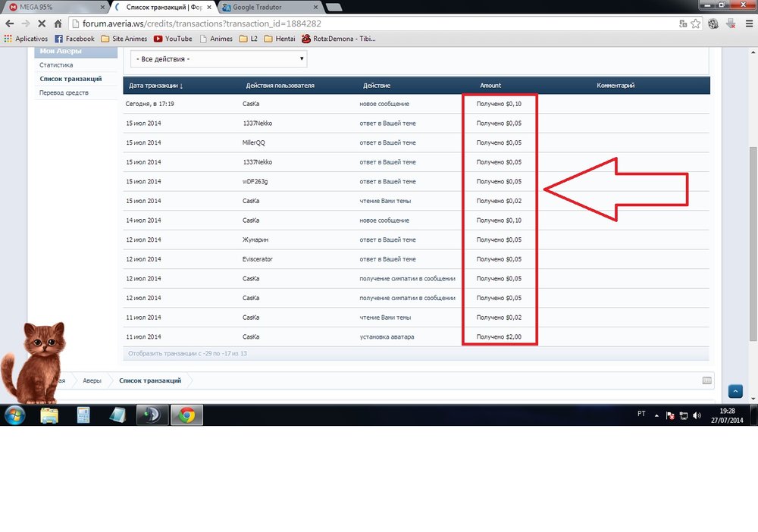Show hidden system tray icons arrow
Viewport: 758px width, 532px height.
pos(657,415)
